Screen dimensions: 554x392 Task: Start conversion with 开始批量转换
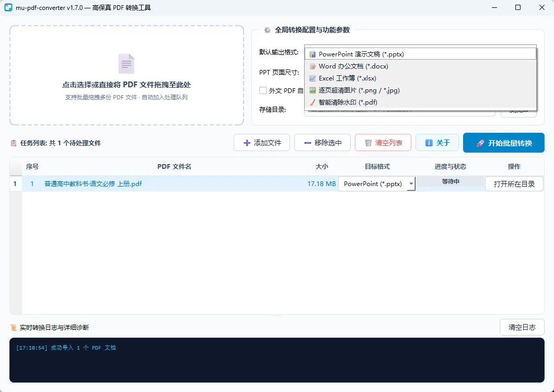tap(503, 143)
